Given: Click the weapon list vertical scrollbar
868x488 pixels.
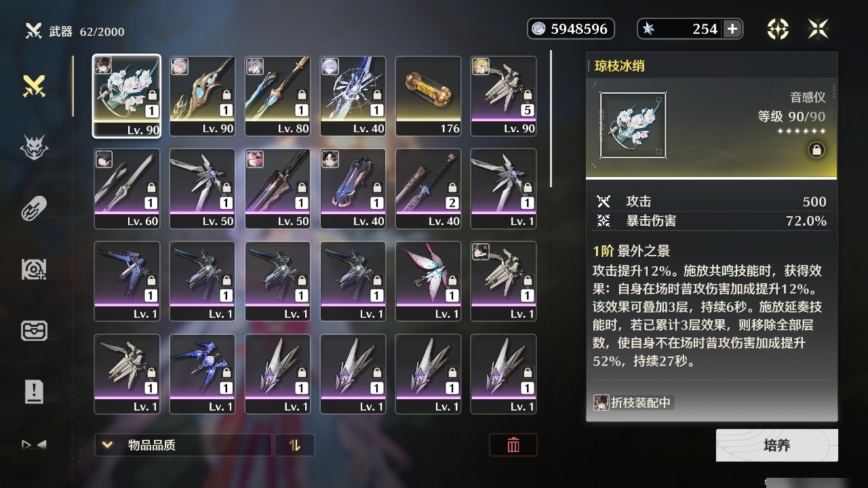Looking at the screenshot, I should [x=551, y=119].
